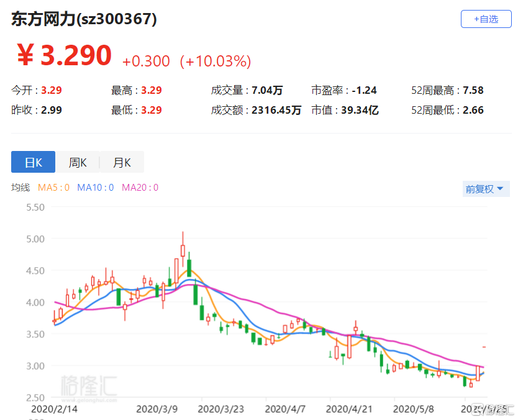
Task: Click the current price ¥3.290
Action: [64, 55]
